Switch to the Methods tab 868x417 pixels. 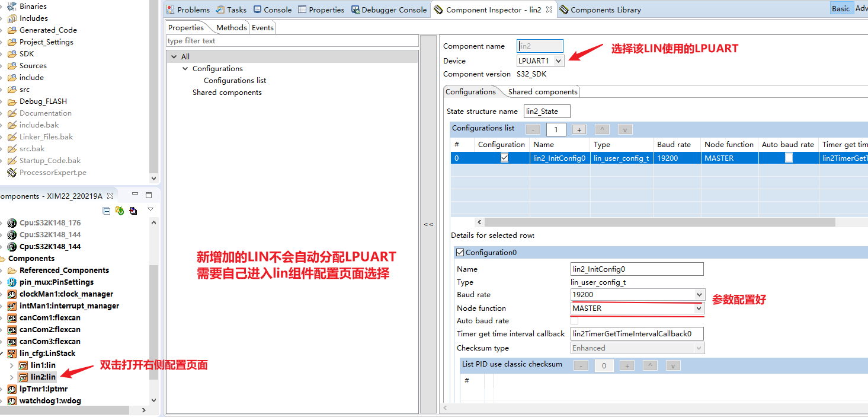[231, 27]
